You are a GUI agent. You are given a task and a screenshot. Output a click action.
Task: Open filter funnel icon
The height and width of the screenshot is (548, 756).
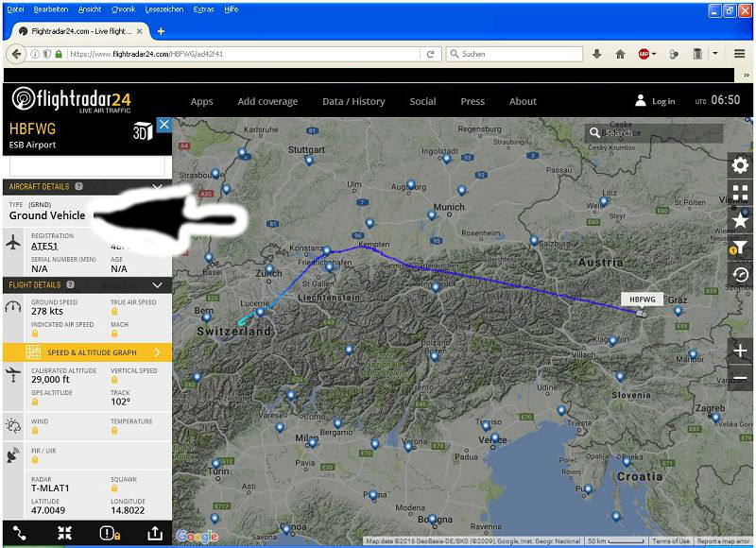pyautogui.click(x=740, y=248)
